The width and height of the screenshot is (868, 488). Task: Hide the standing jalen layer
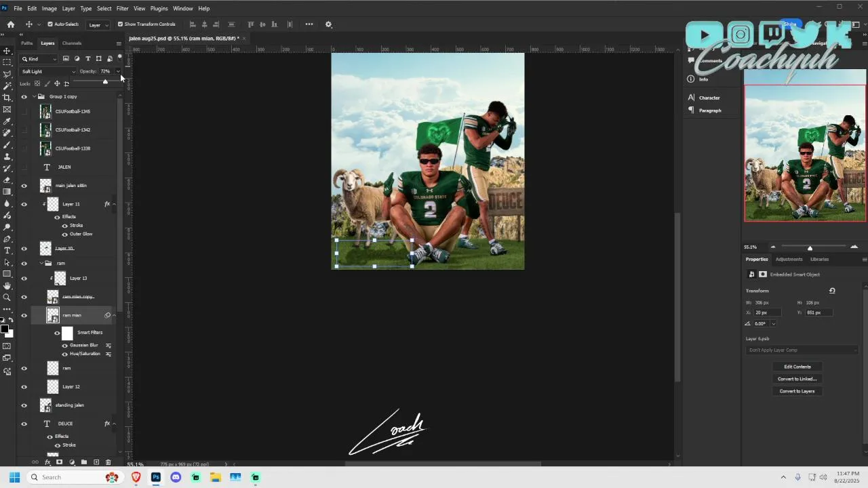(24, 405)
